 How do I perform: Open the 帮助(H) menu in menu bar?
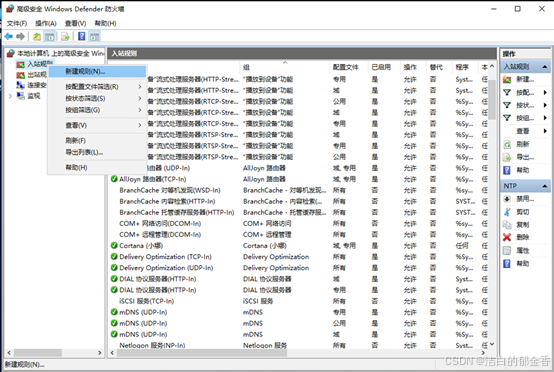pyautogui.click(x=105, y=23)
